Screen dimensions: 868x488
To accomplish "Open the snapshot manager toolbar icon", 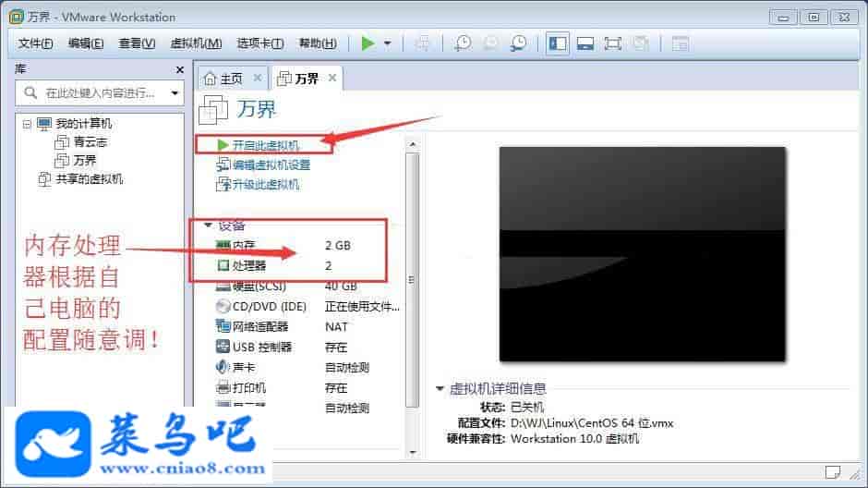I will [x=520, y=43].
